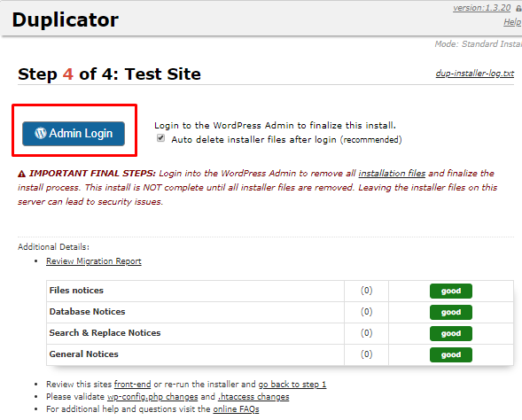Visit the online FAQs link
The width and height of the screenshot is (522, 420).
pyautogui.click(x=236, y=409)
